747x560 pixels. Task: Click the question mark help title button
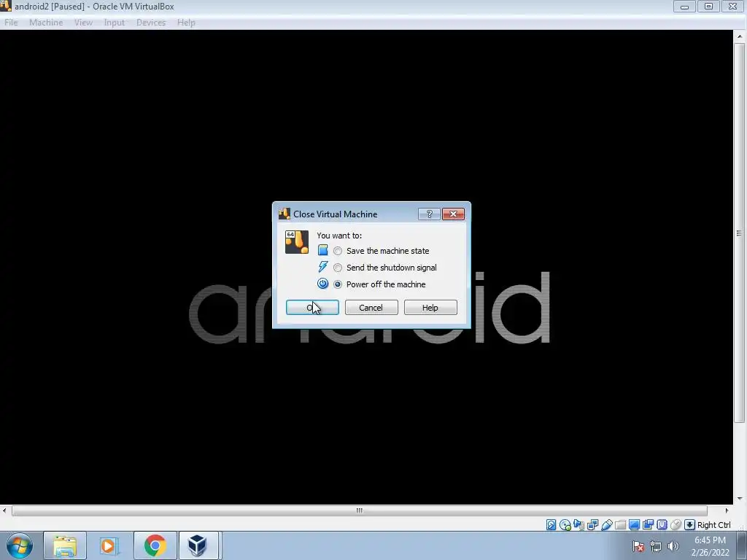429,214
